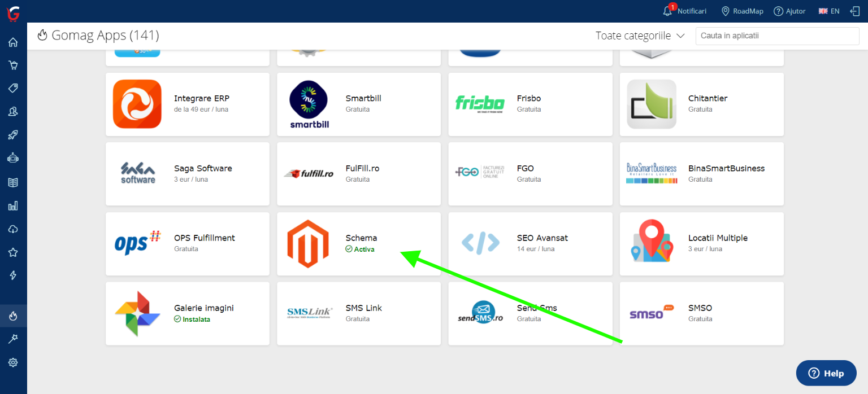Click the "de la 49 eur / luna" price
Image resolution: width=868 pixels, height=394 pixels.
(201, 109)
